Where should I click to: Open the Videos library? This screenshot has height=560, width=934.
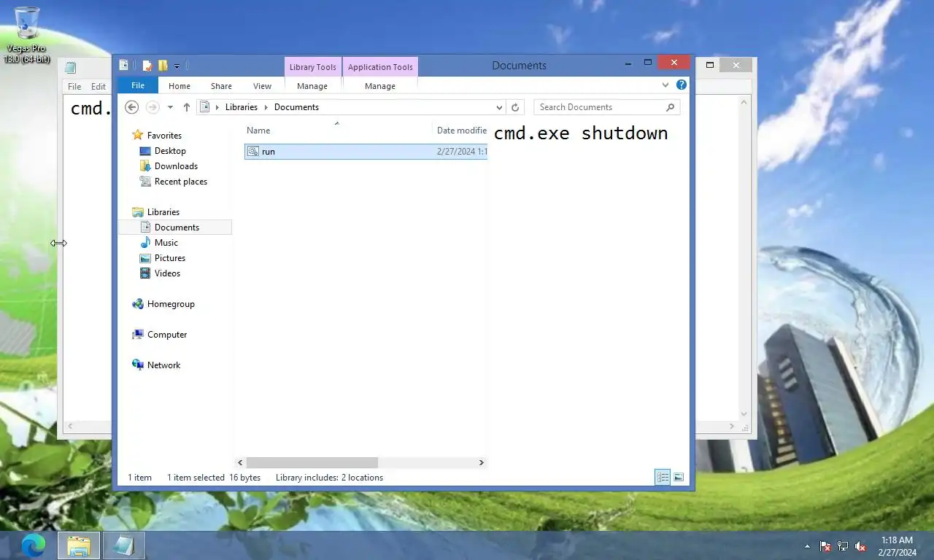pyautogui.click(x=167, y=273)
